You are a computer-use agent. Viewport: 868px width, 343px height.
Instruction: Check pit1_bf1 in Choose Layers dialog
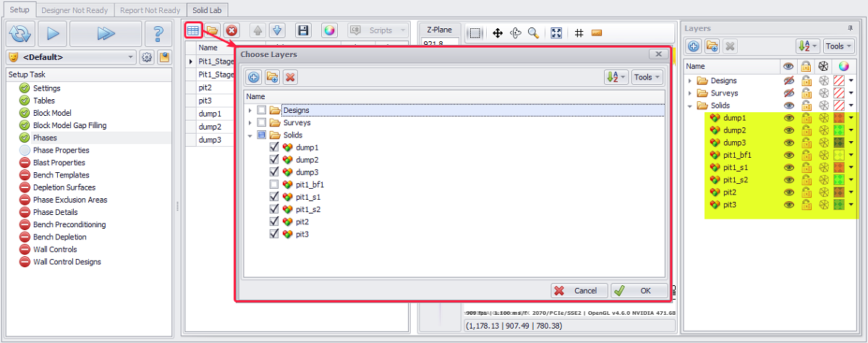click(274, 185)
